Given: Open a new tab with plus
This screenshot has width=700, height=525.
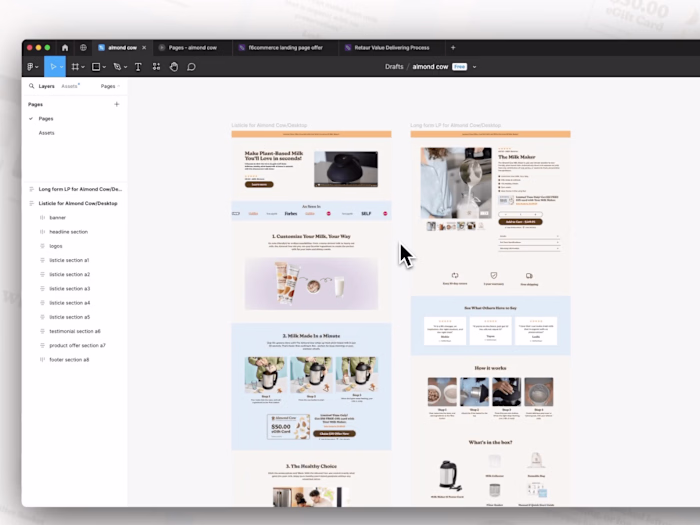Looking at the screenshot, I should pos(453,47).
